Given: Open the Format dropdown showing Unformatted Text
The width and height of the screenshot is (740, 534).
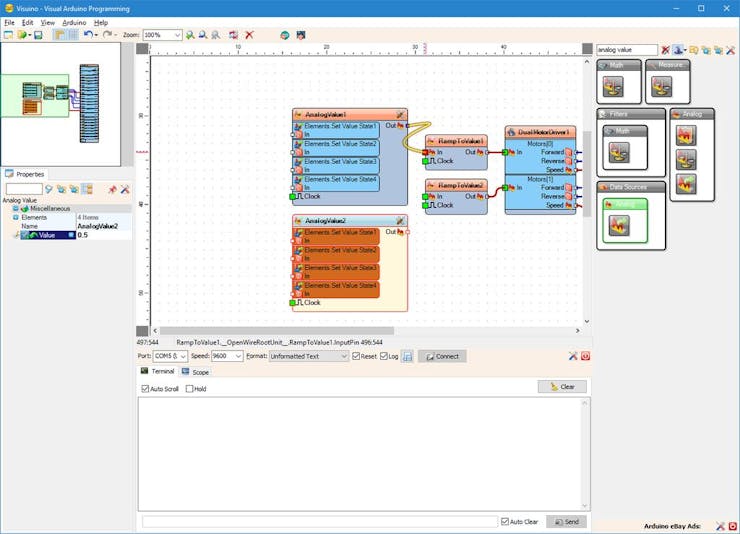Looking at the screenshot, I should 343,356.
